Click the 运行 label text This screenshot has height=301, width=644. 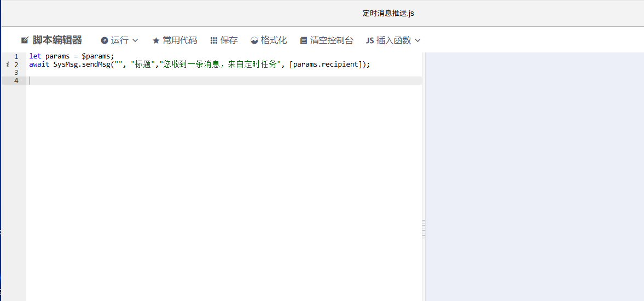120,40
